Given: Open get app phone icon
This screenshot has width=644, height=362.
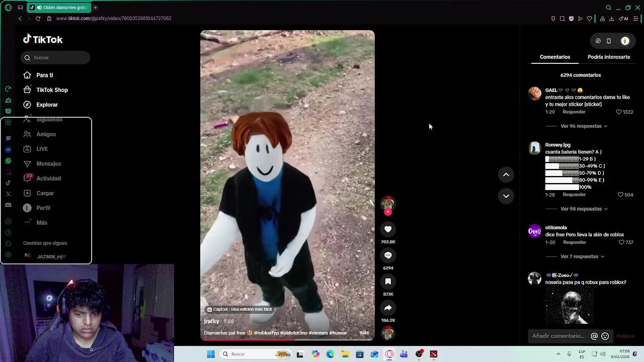Looking at the screenshot, I should 609,41.
